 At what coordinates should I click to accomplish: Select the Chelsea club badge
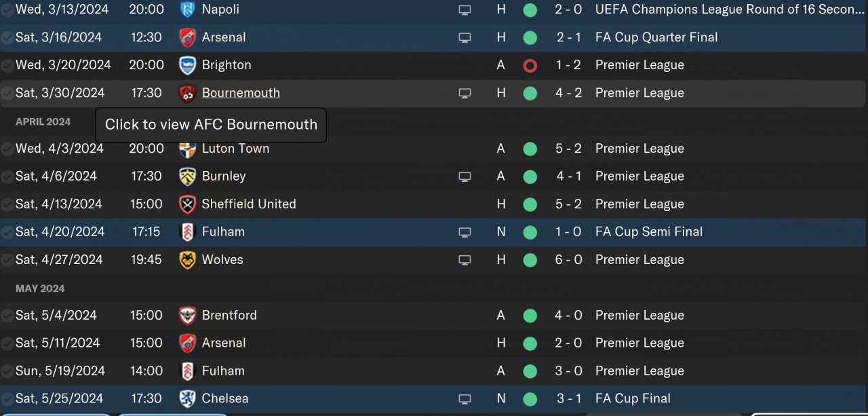pyautogui.click(x=187, y=399)
